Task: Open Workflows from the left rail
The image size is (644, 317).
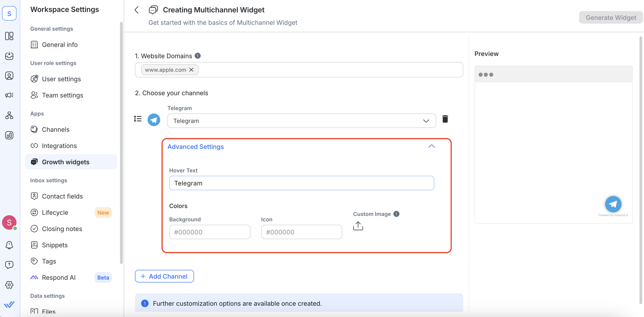Action: tap(9, 115)
